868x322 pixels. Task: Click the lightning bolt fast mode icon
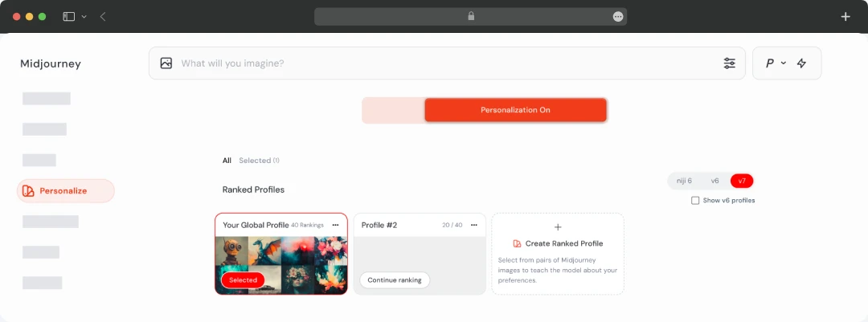click(x=801, y=63)
